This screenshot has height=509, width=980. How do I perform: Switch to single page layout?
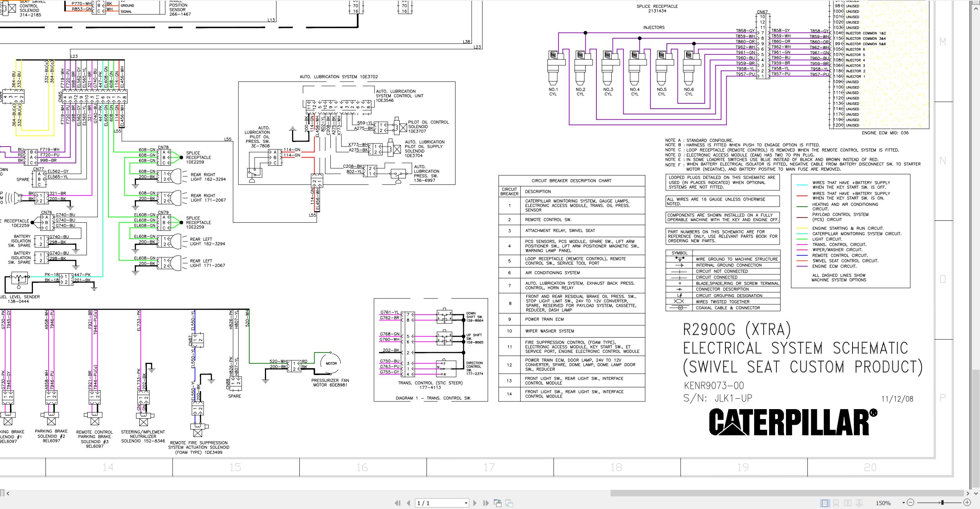[x=825, y=503]
